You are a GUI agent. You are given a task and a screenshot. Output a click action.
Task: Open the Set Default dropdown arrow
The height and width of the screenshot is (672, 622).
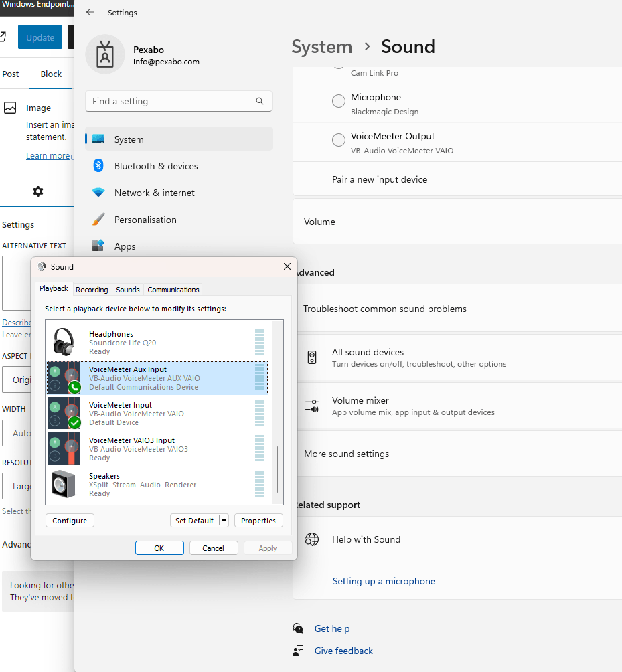[224, 520]
